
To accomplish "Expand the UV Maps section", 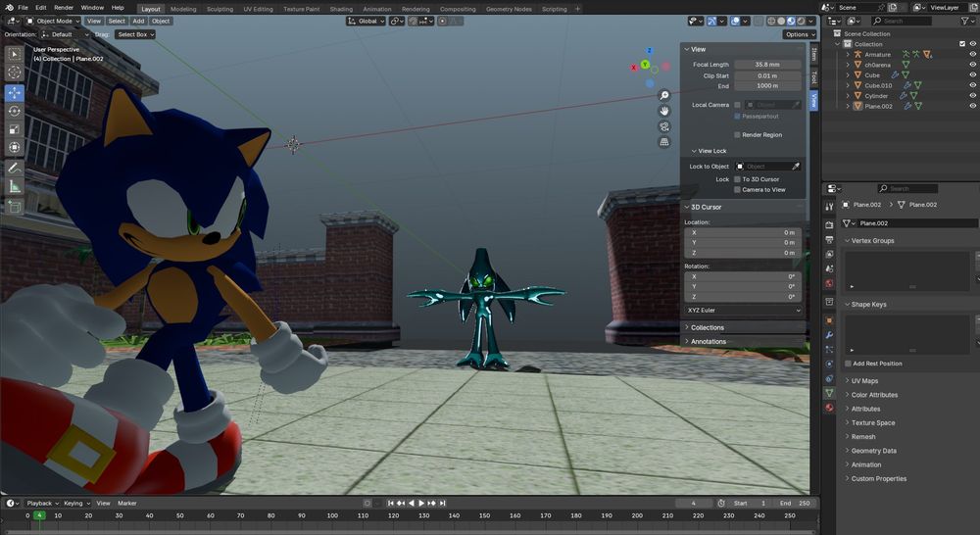I will click(x=864, y=380).
